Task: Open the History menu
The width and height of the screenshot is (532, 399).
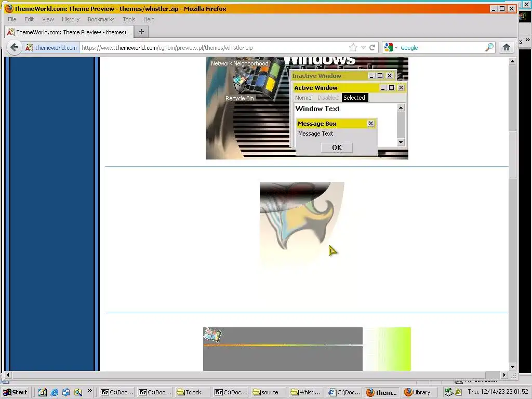Action: pos(71,19)
